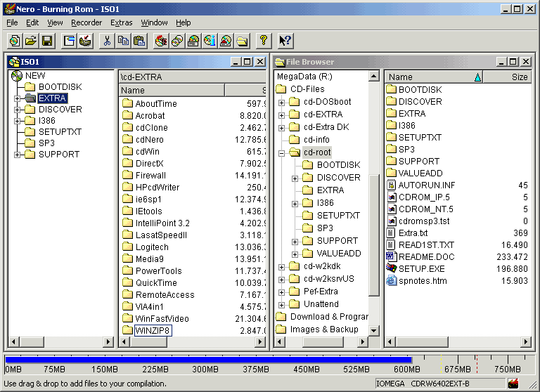The height and width of the screenshot is (392, 540).
Task: Click the Name column header in ISO1 list
Action: click(x=172, y=90)
